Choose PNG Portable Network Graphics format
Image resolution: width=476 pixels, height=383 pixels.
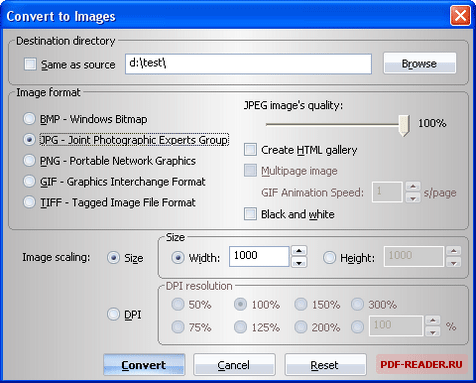(x=29, y=161)
